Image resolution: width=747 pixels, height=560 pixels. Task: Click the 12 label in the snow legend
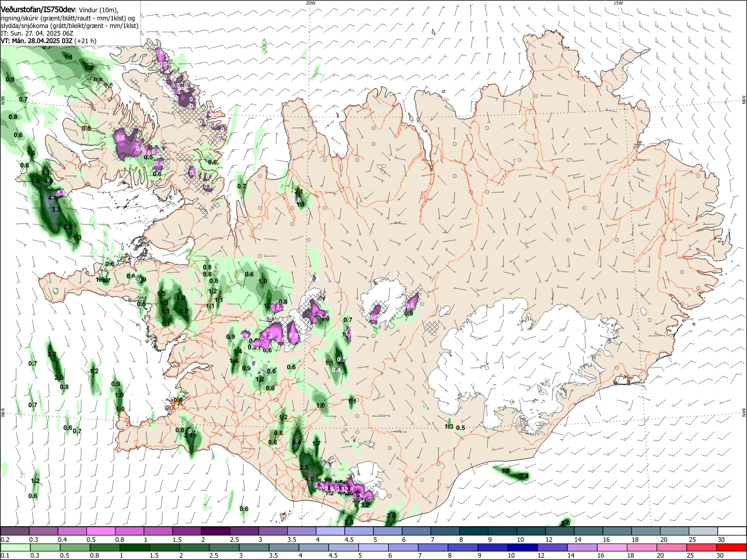(549, 540)
